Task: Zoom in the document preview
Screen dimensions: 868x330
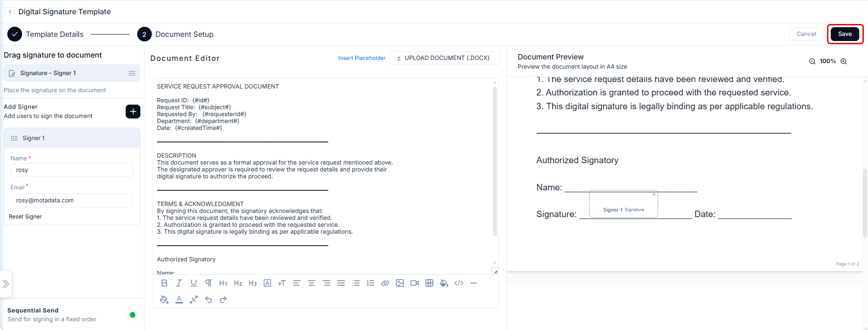Action: pos(844,61)
